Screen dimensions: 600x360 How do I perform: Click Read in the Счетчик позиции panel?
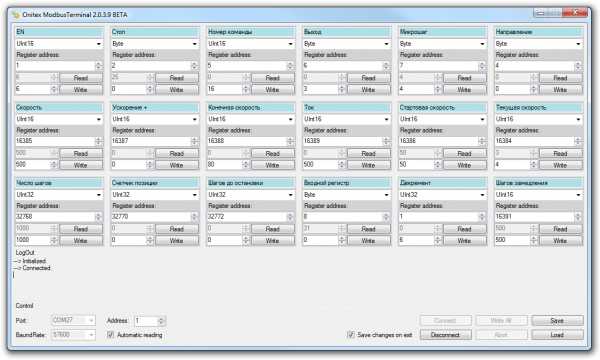(177, 229)
